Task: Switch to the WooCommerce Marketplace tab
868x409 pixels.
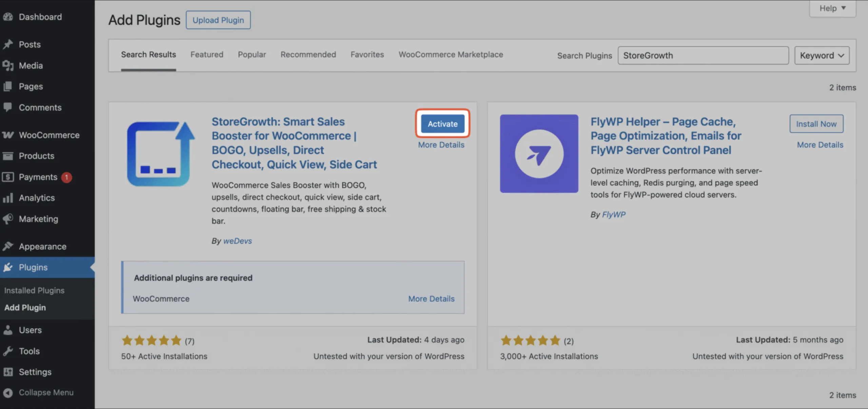Action: pos(451,54)
